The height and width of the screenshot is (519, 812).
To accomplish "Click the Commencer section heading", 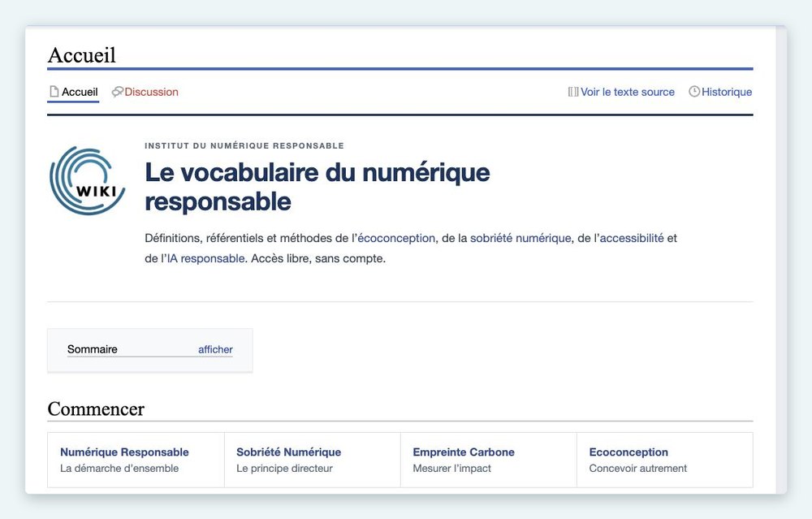I will [x=96, y=409].
